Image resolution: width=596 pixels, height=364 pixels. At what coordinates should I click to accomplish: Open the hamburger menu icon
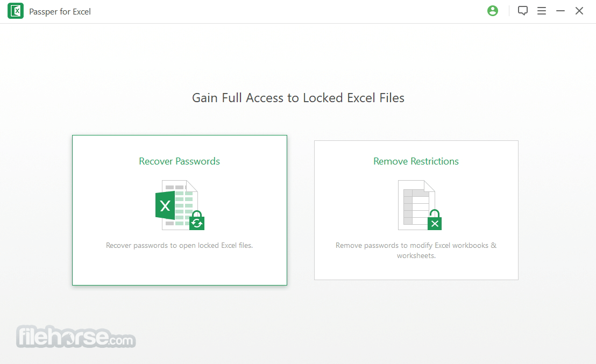[542, 11]
